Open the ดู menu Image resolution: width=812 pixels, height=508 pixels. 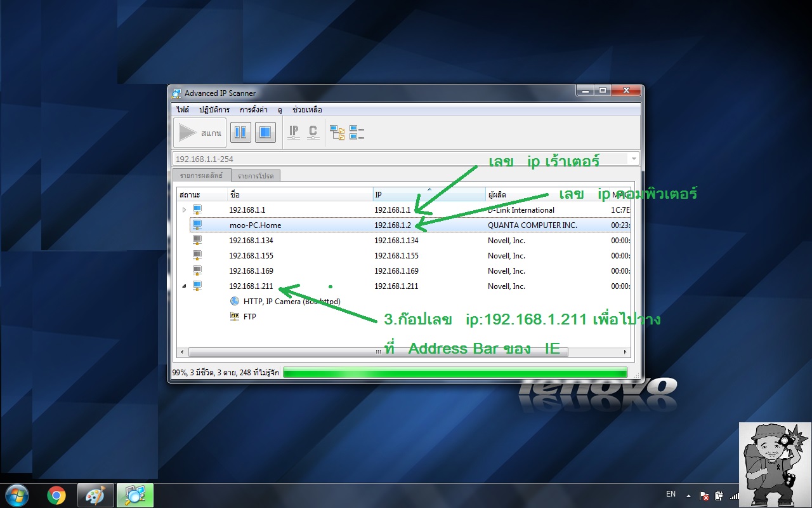tap(280, 110)
